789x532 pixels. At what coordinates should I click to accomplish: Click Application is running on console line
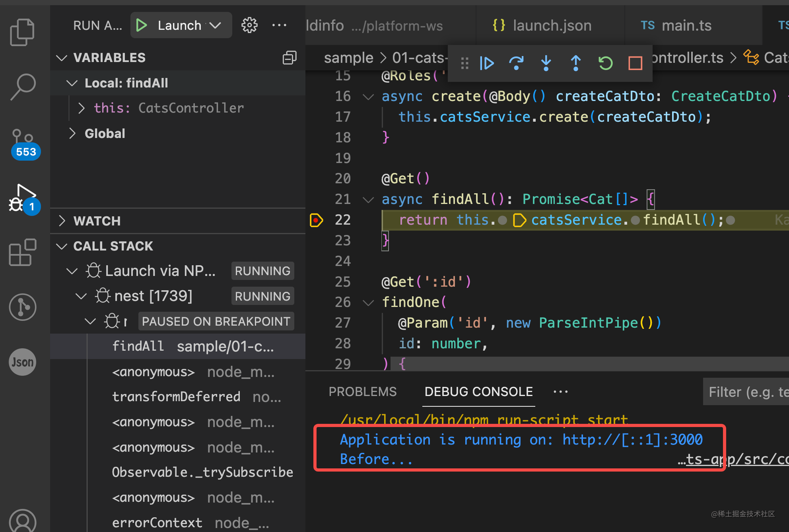click(521, 440)
